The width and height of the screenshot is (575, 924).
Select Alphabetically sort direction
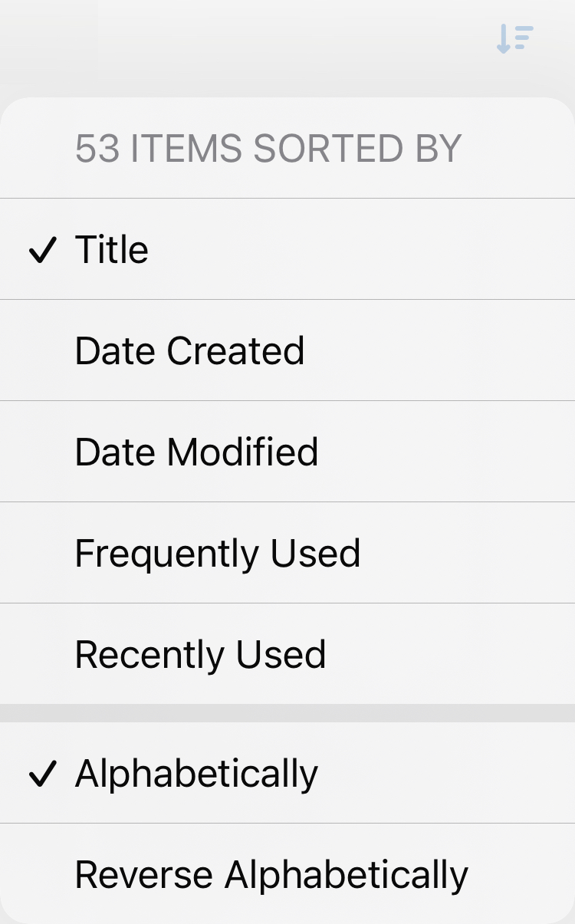(195, 773)
